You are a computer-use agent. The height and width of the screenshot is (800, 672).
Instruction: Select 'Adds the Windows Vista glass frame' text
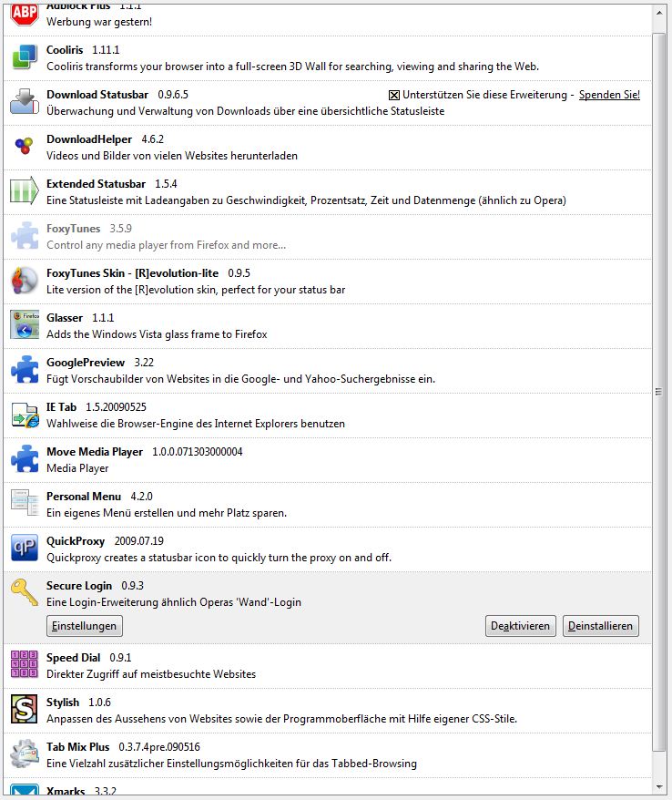157,334
